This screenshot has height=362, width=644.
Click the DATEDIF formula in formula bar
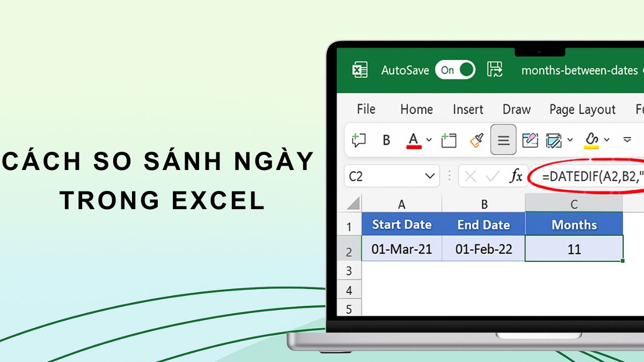pos(592,176)
